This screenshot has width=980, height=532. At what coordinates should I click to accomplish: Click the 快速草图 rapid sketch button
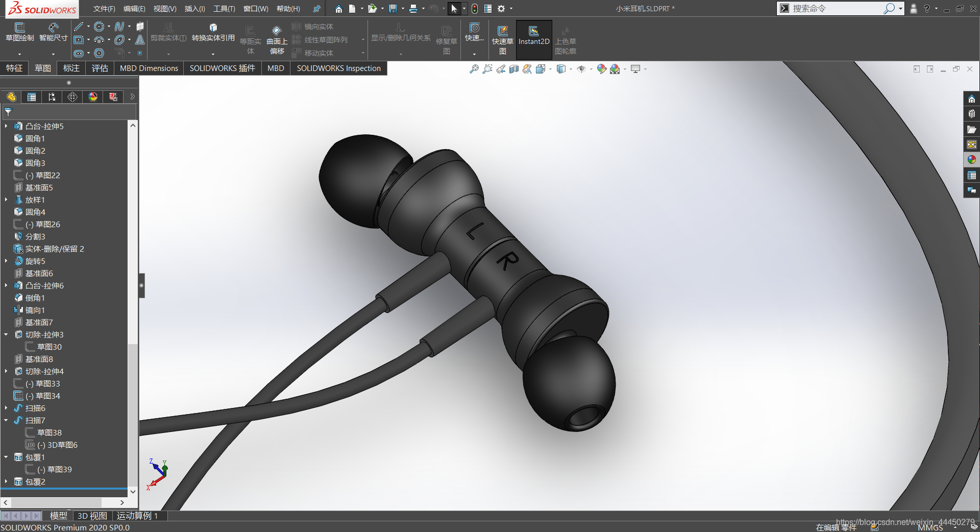(503, 40)
